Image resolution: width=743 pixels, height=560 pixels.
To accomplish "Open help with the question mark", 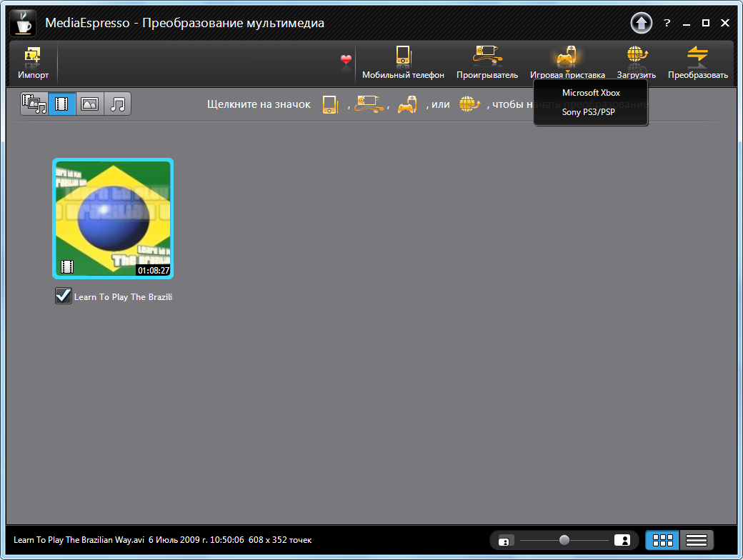I will point(667,23).
